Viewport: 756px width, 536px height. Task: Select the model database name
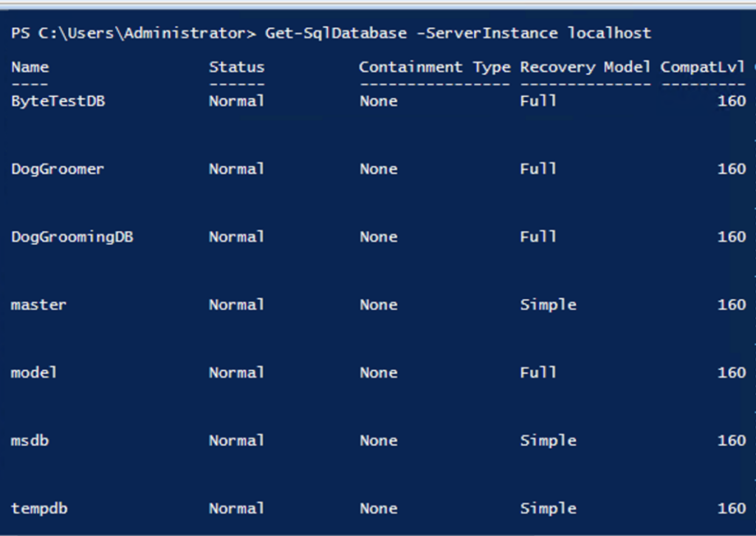click(34, 373)
